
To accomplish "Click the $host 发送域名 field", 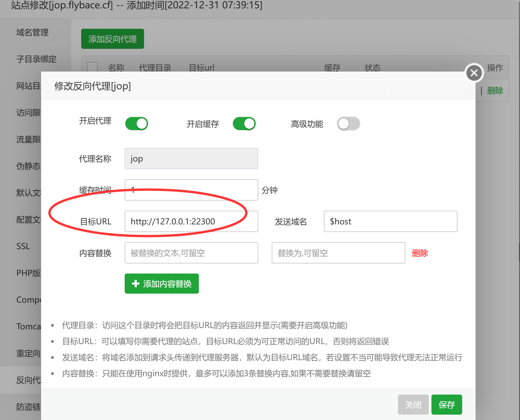I will (x=390, y=221).
